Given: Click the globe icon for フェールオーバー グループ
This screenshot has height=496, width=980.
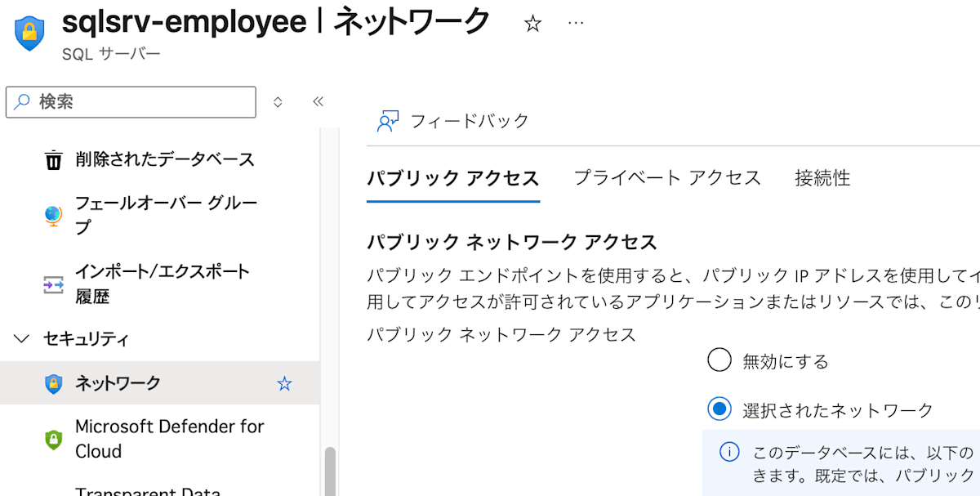Looking at the screenshot, I should (53, 216).
